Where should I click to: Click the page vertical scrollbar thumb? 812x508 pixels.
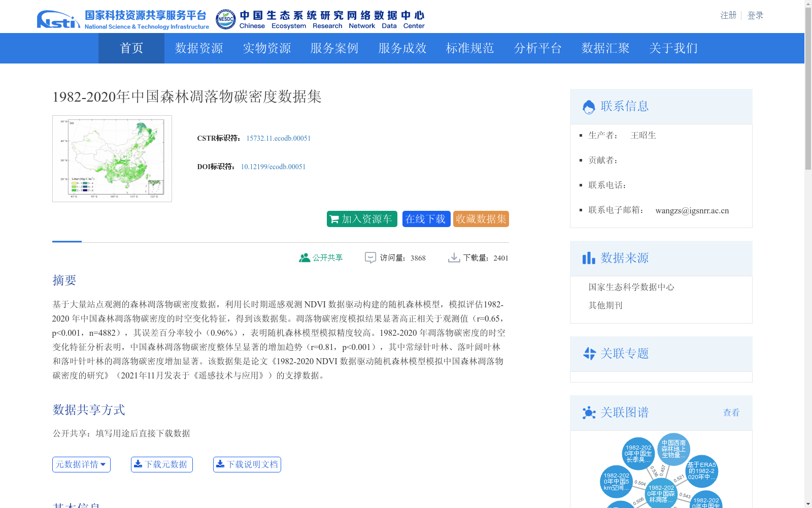click(808, 89)
